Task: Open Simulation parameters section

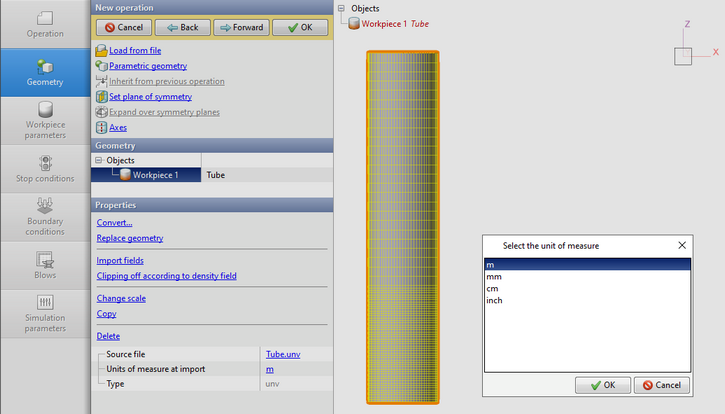Action: point(45,312)
